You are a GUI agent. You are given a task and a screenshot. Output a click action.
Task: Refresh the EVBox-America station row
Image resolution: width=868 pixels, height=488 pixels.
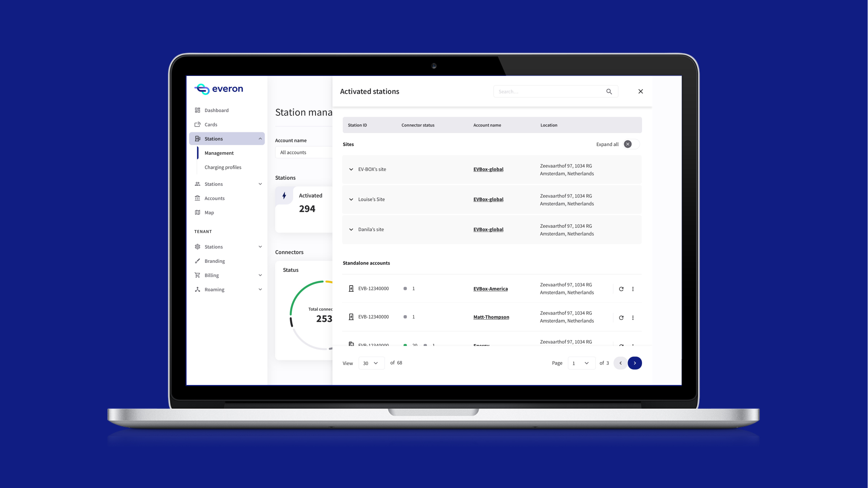click(621, 289)
